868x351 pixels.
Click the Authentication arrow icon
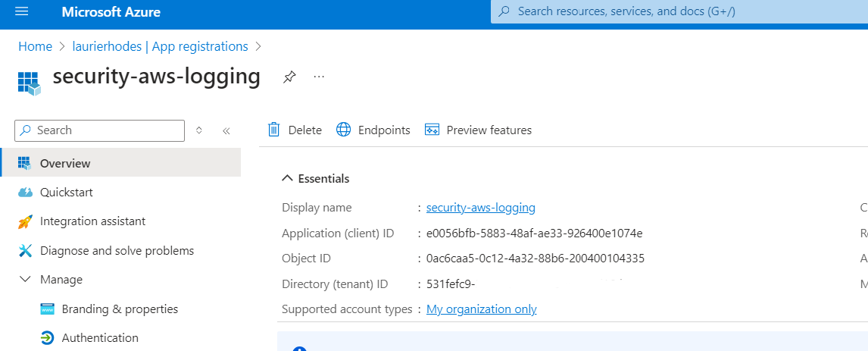tap(47, 337)
